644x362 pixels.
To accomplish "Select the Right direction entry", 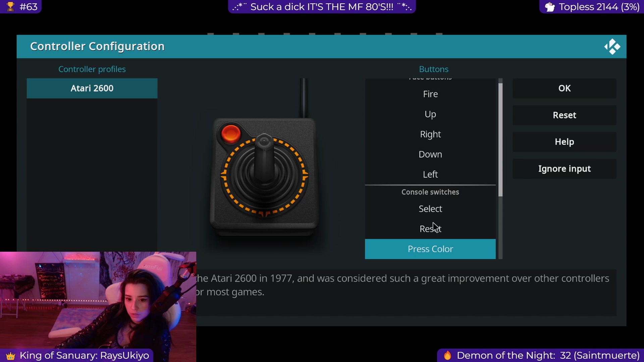I will click(x=430, y=134).
